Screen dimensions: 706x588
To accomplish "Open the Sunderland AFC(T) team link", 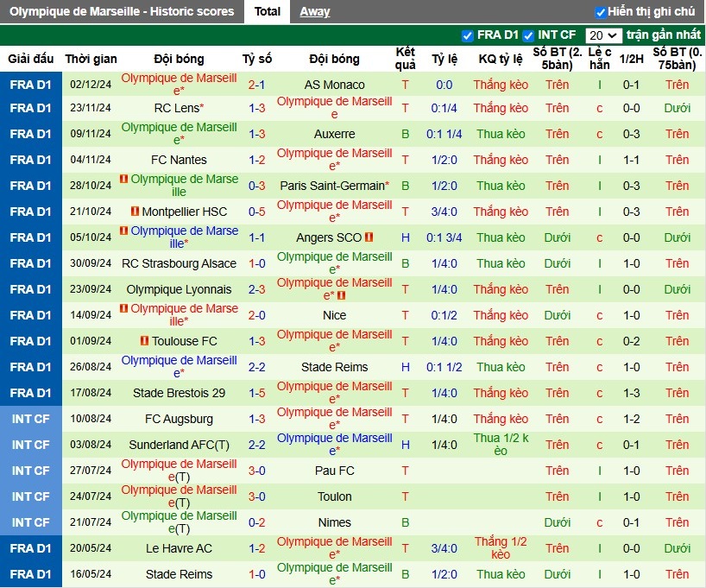I will coord(179,445).
